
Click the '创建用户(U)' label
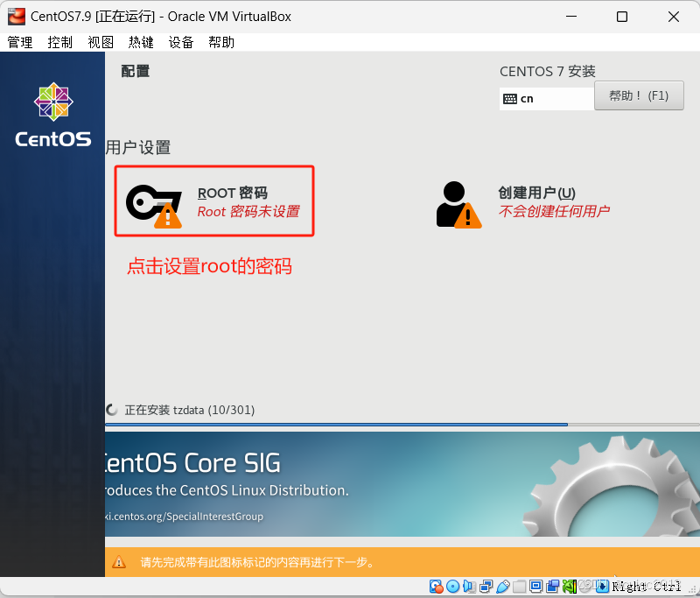[536, 193]
